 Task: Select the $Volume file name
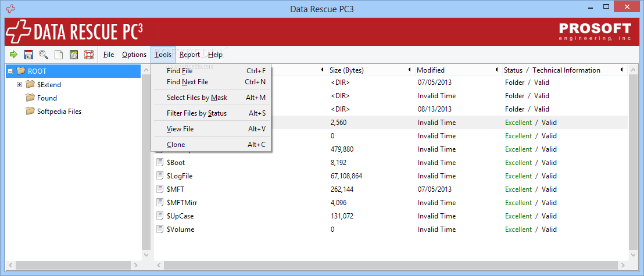click(x=180, y=229)
